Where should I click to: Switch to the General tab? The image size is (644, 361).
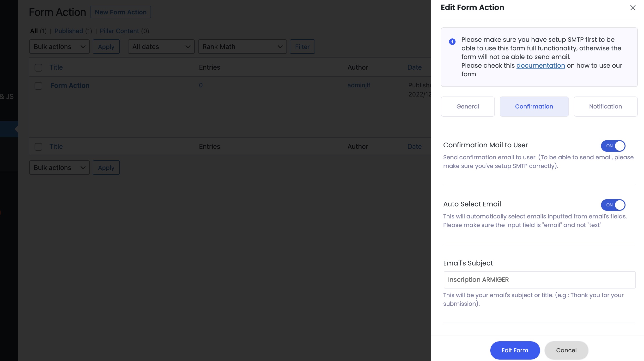pos(468,106)
